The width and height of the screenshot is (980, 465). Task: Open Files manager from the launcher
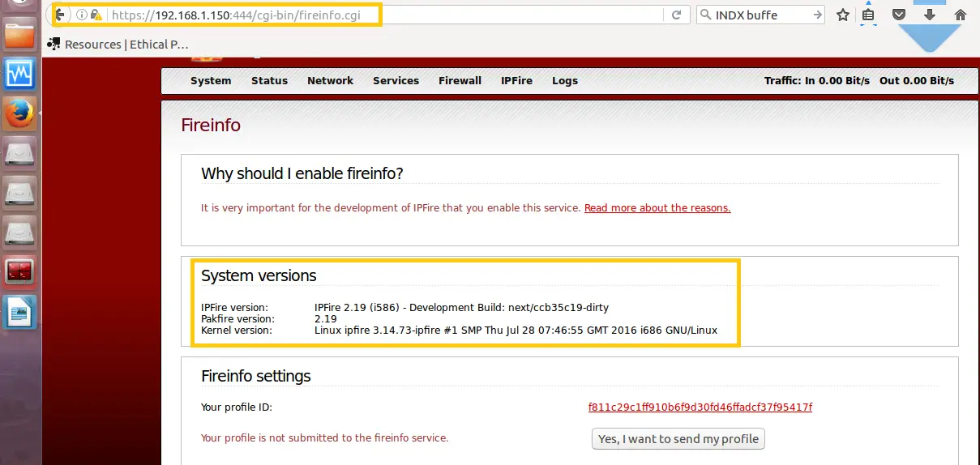(20, 35)
